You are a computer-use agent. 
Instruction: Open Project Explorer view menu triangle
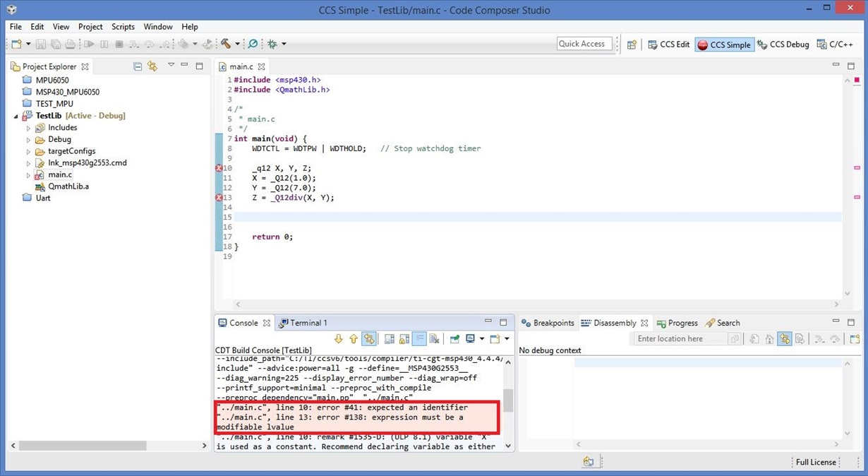(x=171, y=65)
